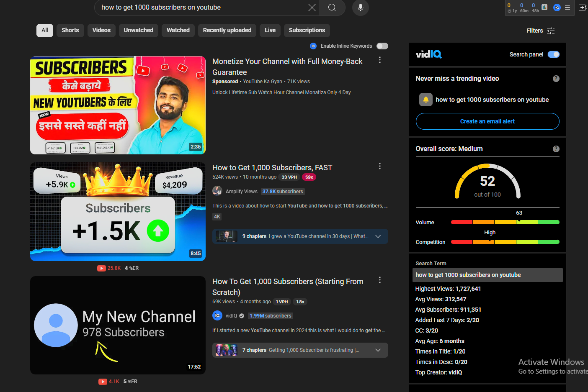The height and width of the screenshot is (392, 588).
Task: Click the help icon beside Overall score
Action: pyautogui.click(x=556, y=149)
